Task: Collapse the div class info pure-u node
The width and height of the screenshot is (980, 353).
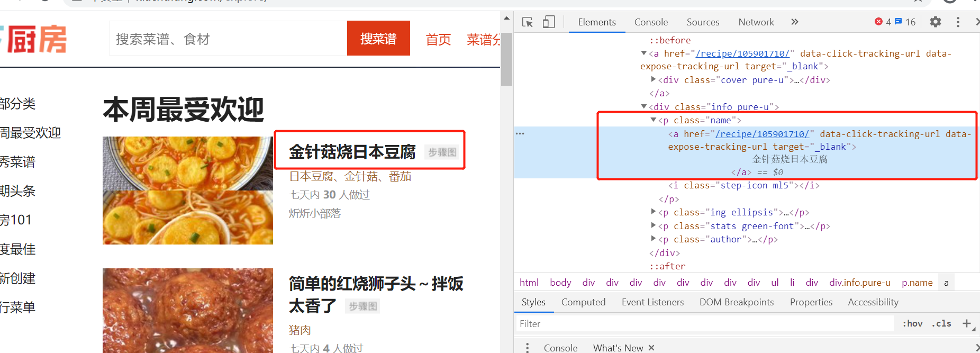Action: tap(644, 106)
